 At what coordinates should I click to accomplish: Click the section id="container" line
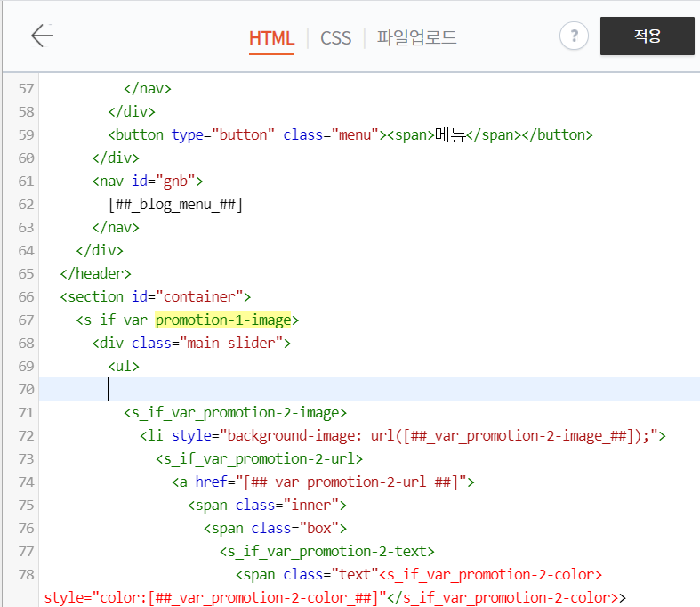[156, 297]
